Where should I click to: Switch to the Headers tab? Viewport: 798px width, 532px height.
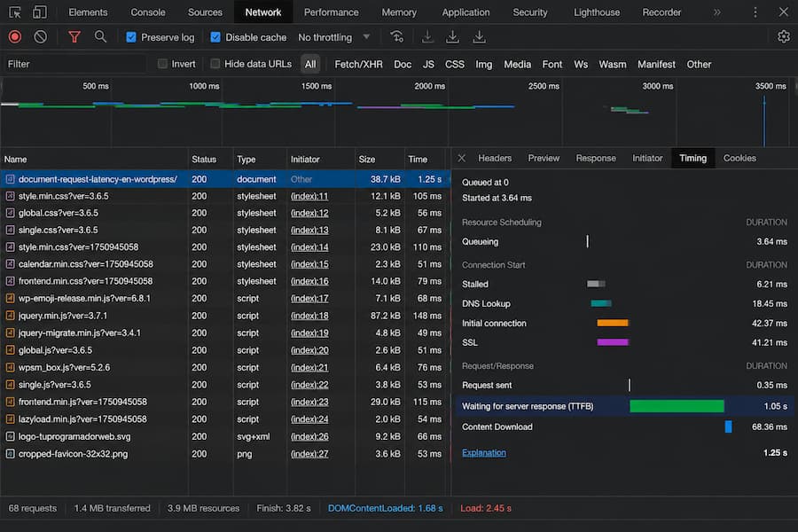pos(494,159)
